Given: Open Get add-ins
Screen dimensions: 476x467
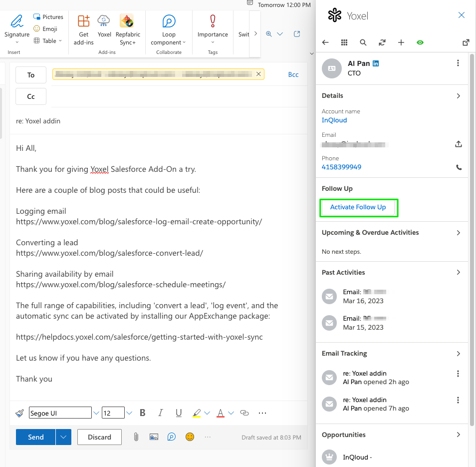Looking at the screenshot, I should [x=83, y=30].
